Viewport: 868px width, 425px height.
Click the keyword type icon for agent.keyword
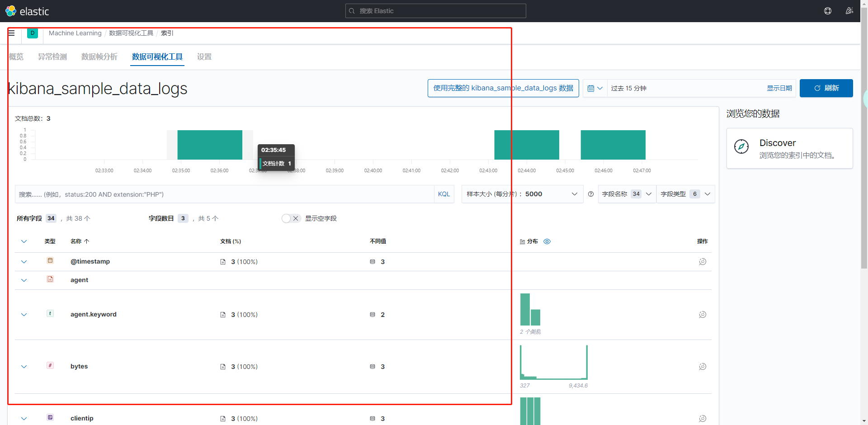50,313
